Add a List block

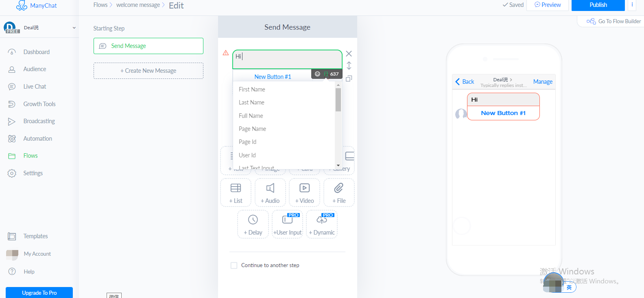click(x=236, y=193)
